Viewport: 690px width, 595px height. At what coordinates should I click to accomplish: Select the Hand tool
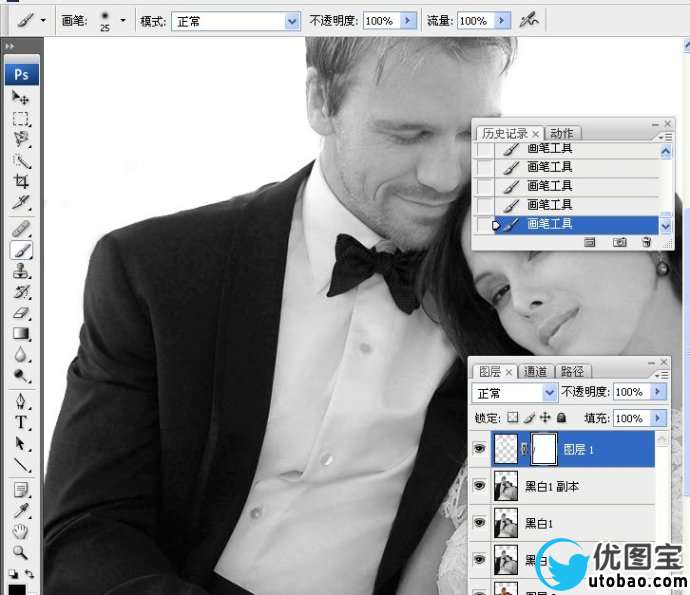point(20,532)
